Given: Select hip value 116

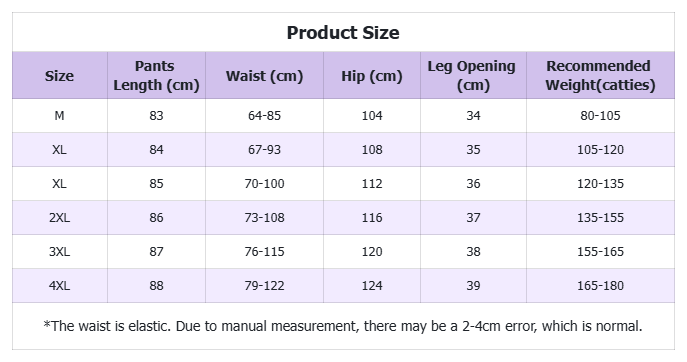Looking at the screenshot, I should pyautogui.click(x=372, y=218).
